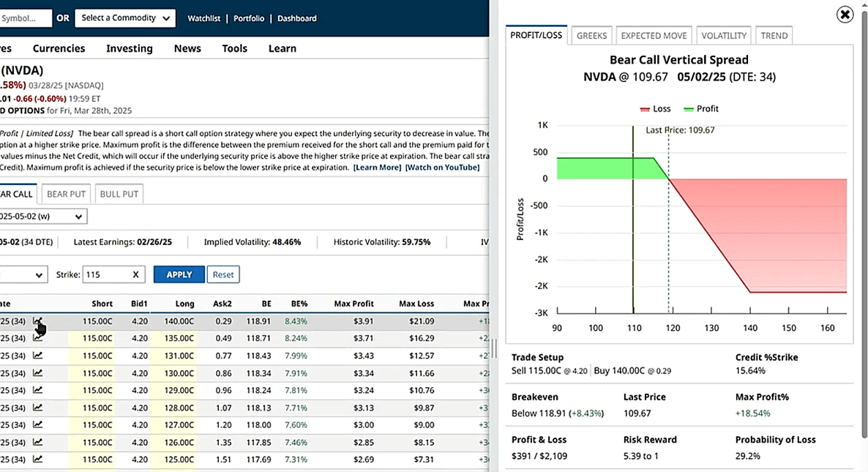Open the chart icon on the 140.00C spread row
The width and height of the screenshot is (868, 472).
coord(38,321)
